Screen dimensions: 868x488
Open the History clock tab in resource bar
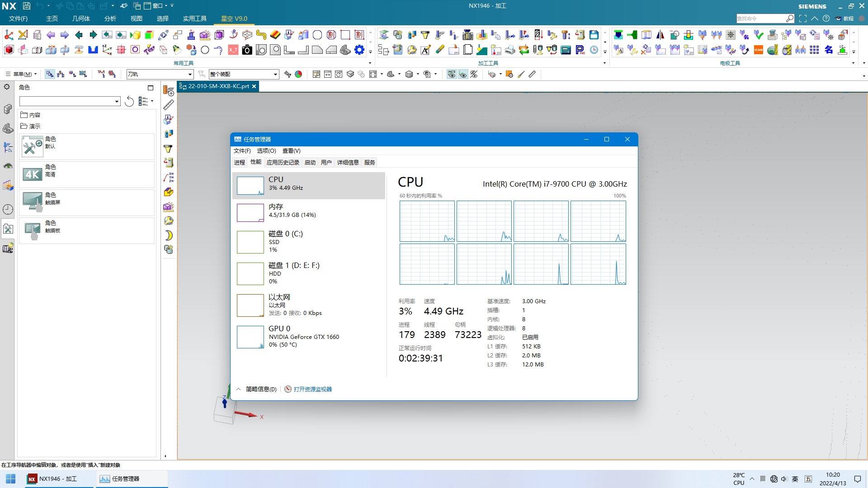pos(8,209)
